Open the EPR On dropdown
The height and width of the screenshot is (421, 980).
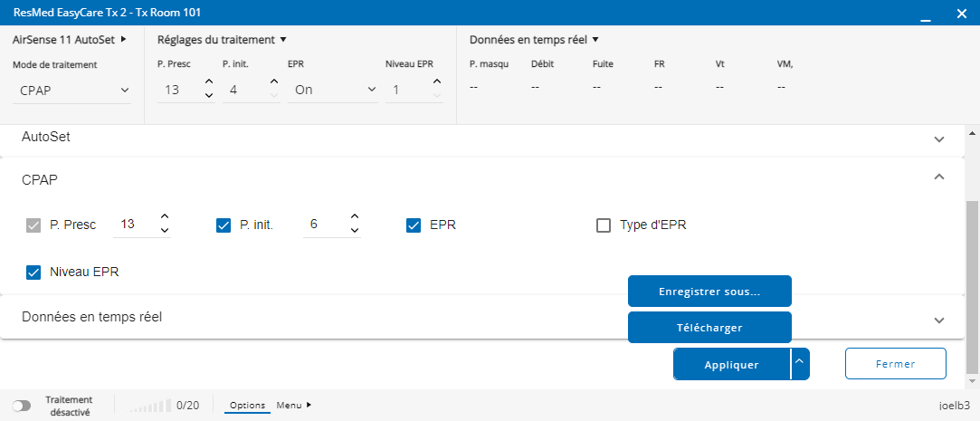(x=333, y=90)
